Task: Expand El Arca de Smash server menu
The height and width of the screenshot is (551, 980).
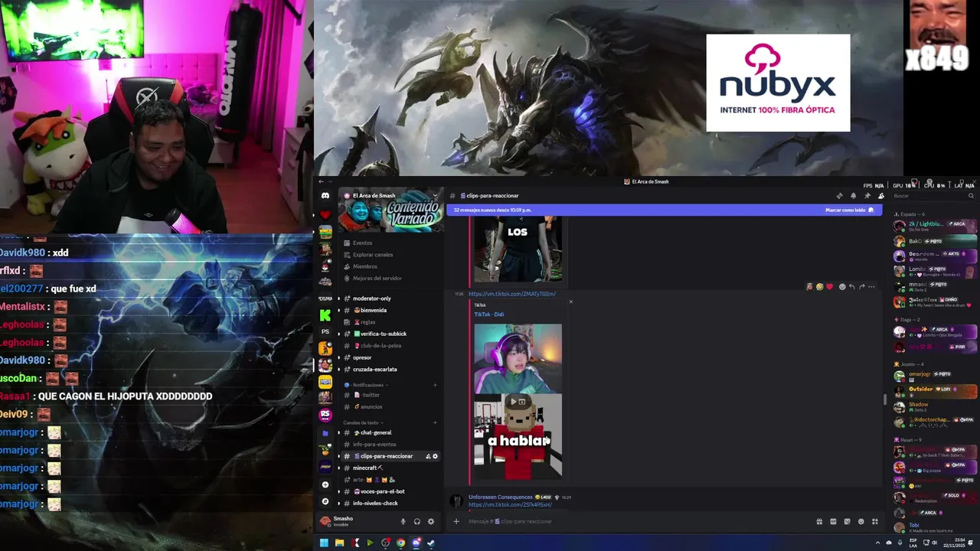Action: (x=436, y=196)
